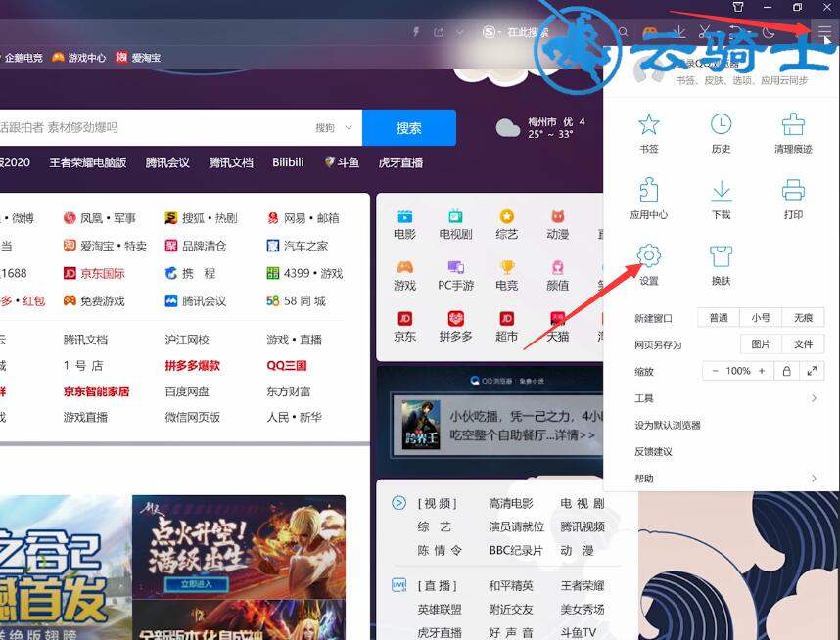The height and width of the screenshot is (640, 840).
Task: Save the webpage as 图片
Action: click(x=760, y=343)
